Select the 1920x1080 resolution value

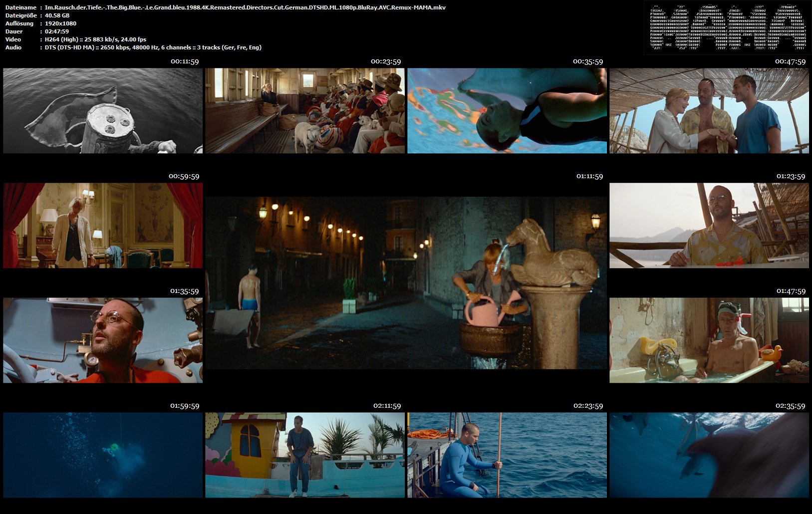click(60, 23)
